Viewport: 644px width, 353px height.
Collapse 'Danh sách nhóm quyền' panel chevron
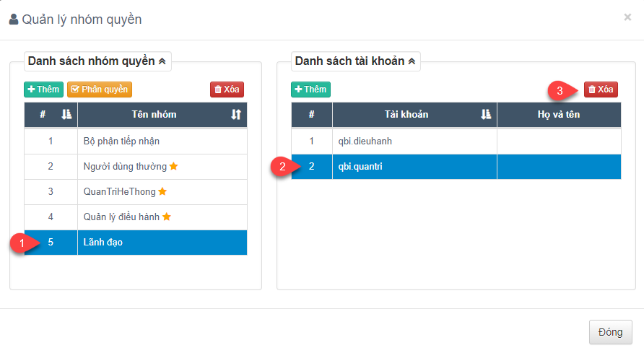[162, 61]
